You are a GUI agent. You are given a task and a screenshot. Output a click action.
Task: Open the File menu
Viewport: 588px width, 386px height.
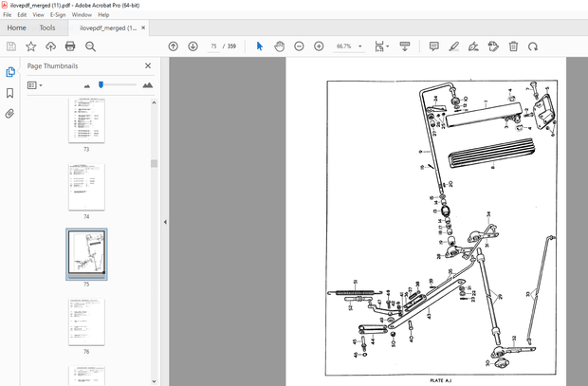(x=8, y=14)
